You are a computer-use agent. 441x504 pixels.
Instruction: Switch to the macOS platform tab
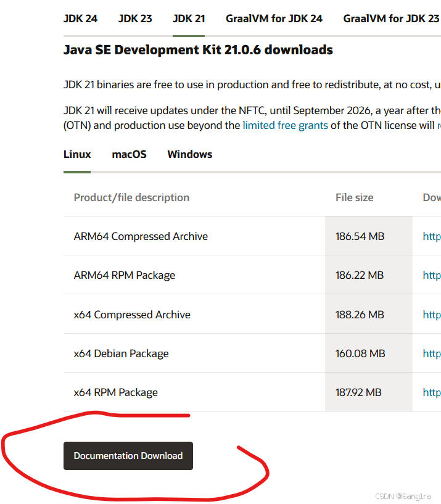129,154
